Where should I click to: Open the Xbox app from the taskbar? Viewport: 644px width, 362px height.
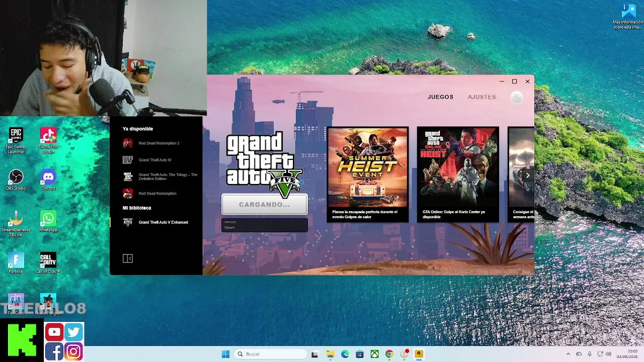374,354
